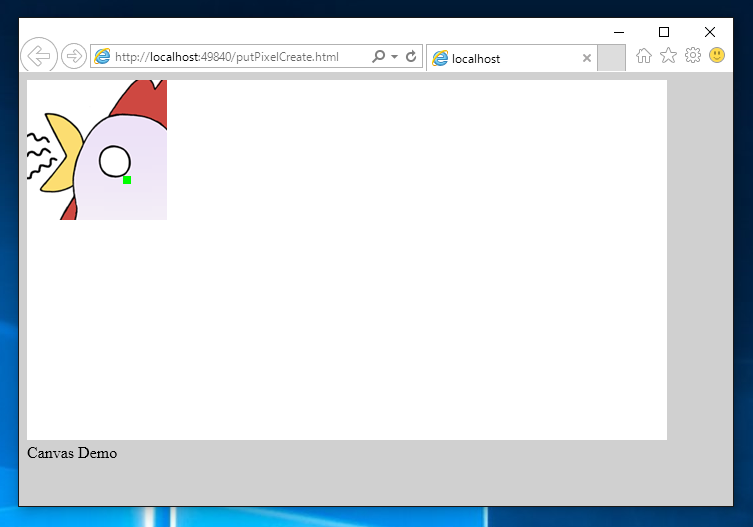Click the Refresh page icon
This screenshot has height=527, width=753.
(411, 56)
